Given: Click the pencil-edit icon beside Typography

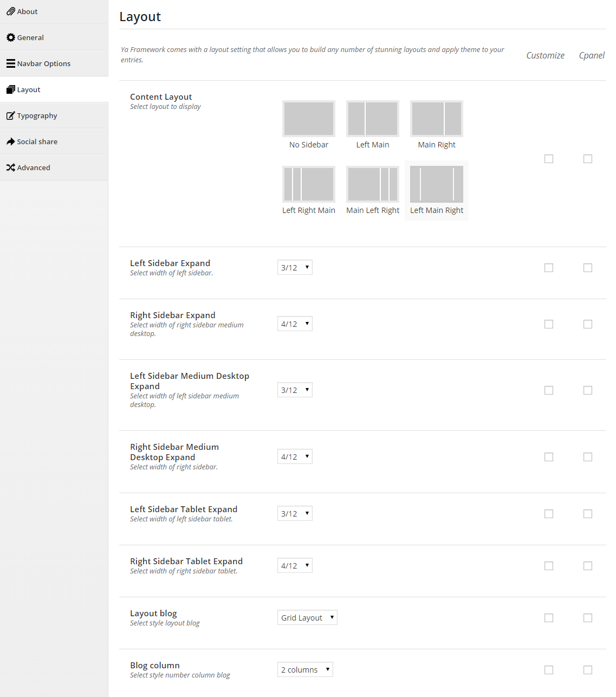Looking at the screenshot, I should click(x=10, y=115).
